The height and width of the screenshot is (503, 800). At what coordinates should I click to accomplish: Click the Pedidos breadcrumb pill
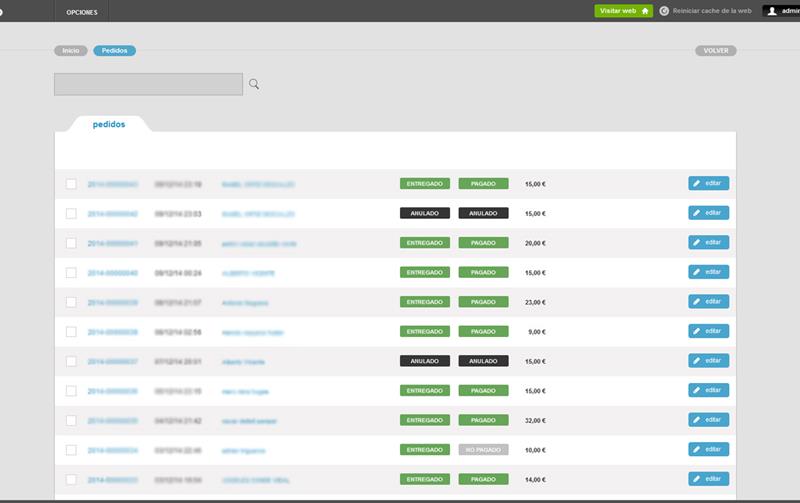(114, 50)
